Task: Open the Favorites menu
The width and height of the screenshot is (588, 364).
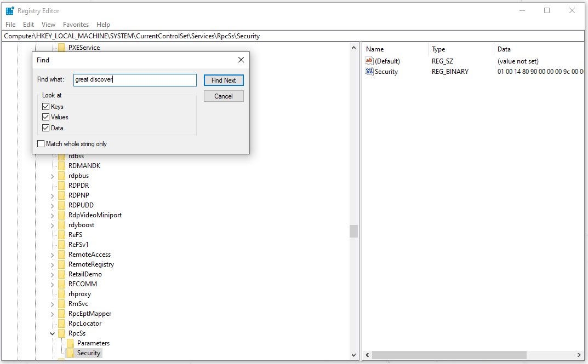Action: (76, 24)
